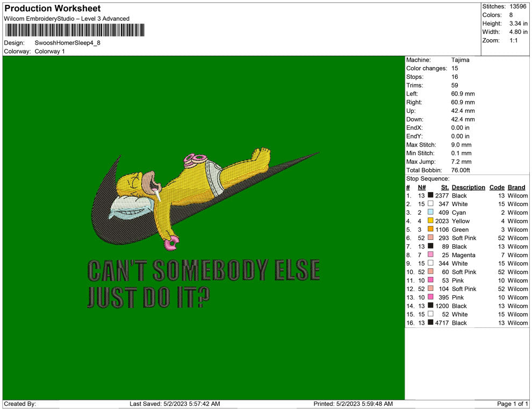Click the 'Colorway 1' value
The height and width of the screenshot is (409, 532).
click(49, 52)
